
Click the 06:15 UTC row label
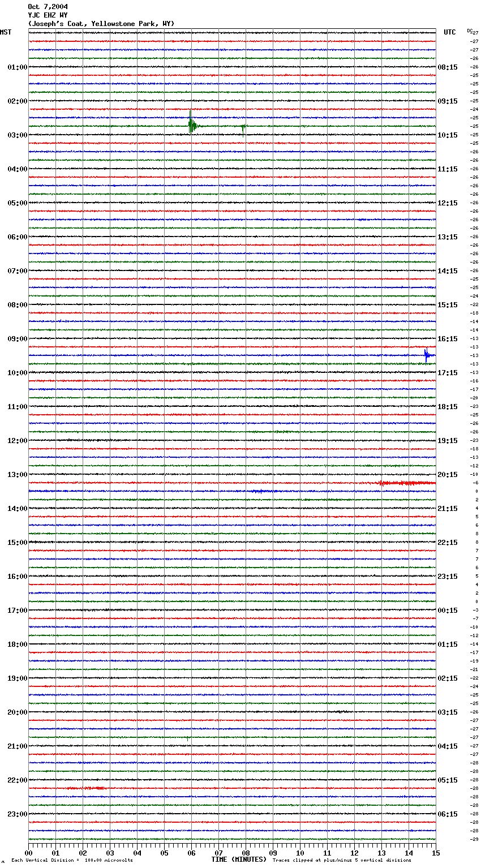point(448,814)
